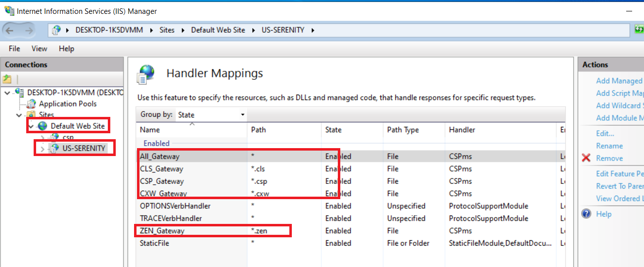Select the StaticFile handler row
This screenshot has height=267, width=644.
[x=351, y=243]
